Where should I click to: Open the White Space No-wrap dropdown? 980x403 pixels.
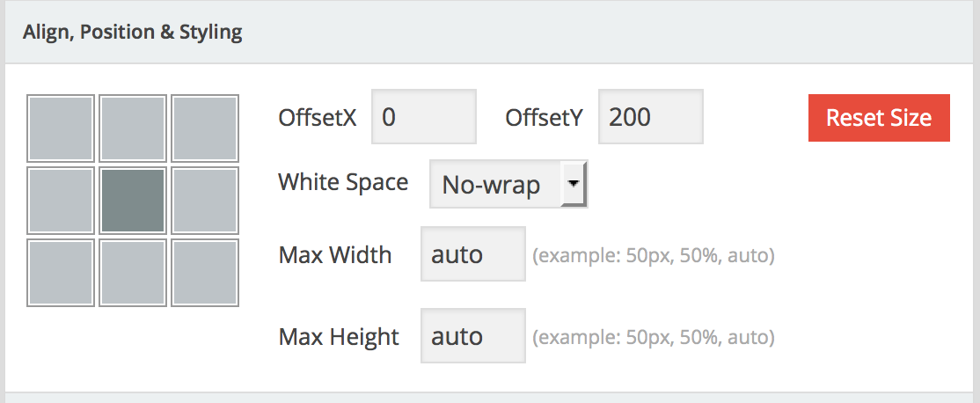[508, 184]
